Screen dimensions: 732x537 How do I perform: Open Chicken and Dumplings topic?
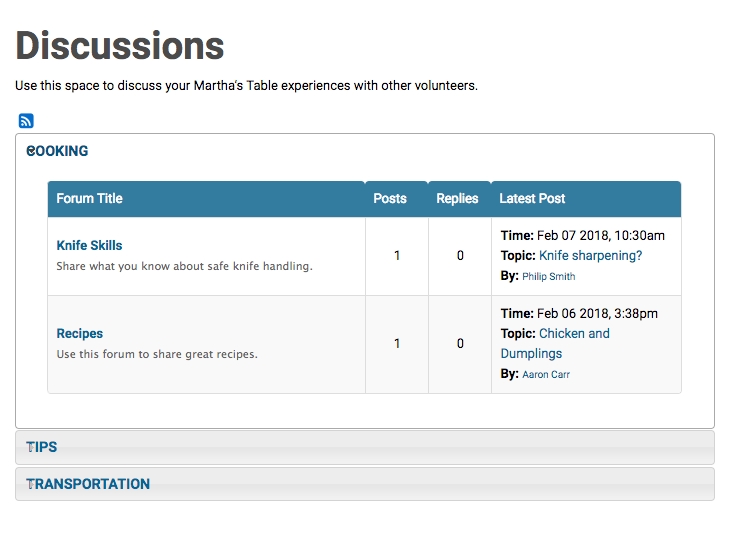point(573,334)
